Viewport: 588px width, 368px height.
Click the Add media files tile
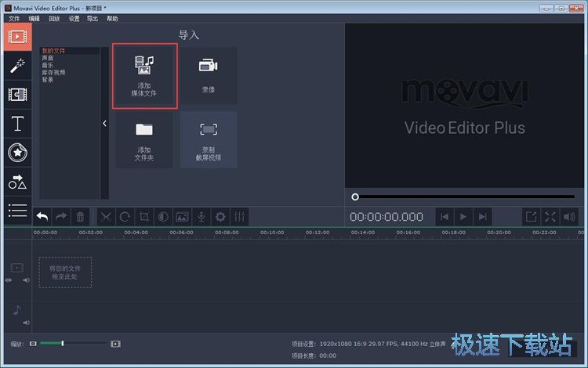(x=144, y=76)
